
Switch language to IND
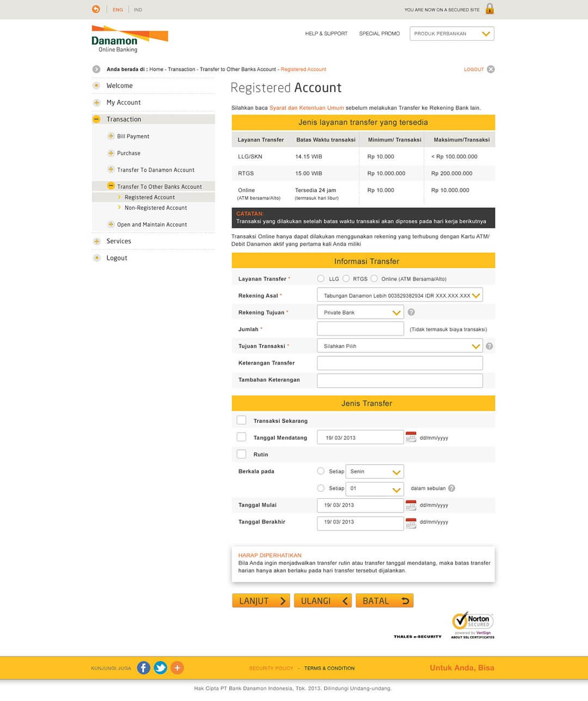click(x=138, y=9)
